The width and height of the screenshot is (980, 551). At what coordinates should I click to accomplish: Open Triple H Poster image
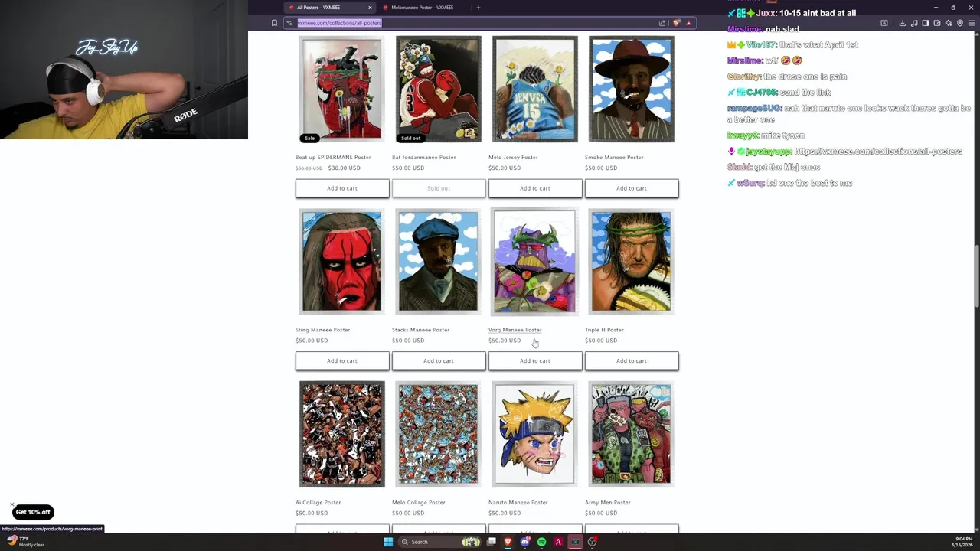(631, 262)
